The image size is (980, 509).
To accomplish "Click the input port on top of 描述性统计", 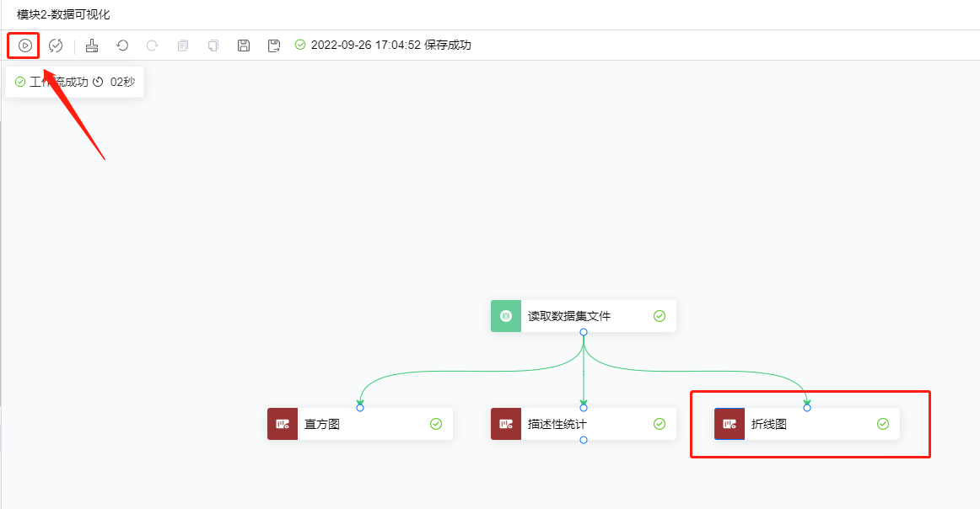I will pyautogui.click(x=583, y=408).
